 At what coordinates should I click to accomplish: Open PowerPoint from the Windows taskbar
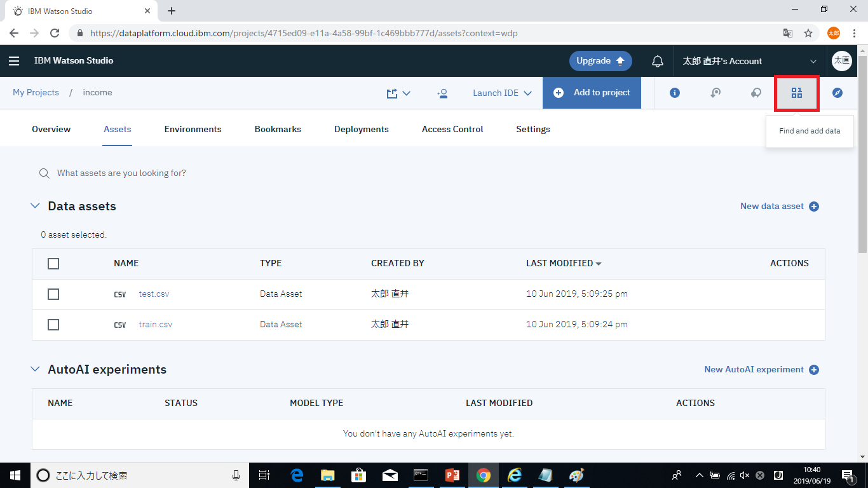452,475
